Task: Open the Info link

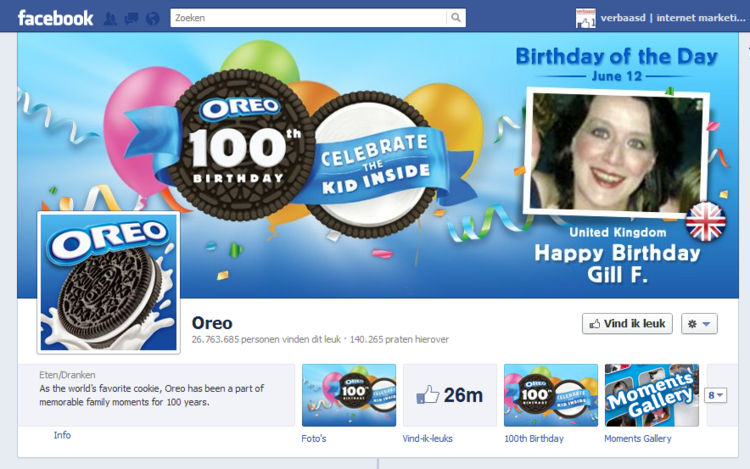Action: [x=62, y=435]
